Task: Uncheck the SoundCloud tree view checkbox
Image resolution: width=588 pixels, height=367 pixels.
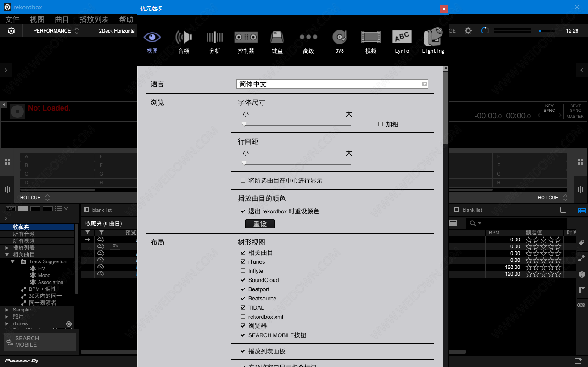Action: tap(243, 280)
